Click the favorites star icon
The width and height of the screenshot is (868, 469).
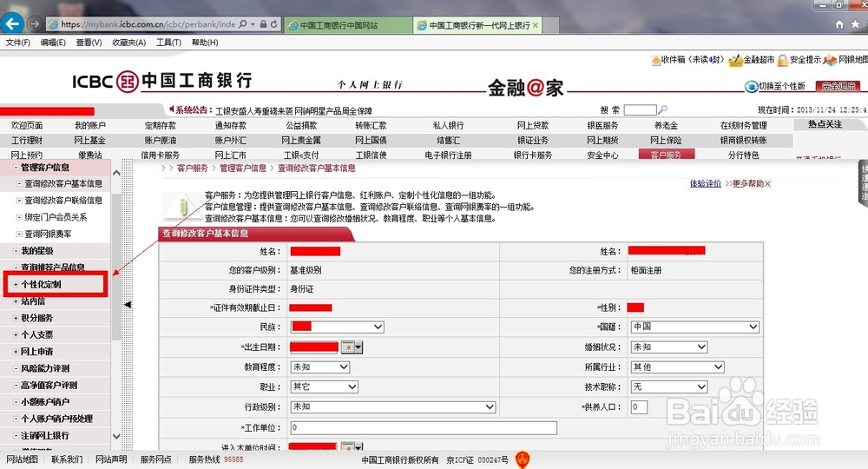pos(855,24)
